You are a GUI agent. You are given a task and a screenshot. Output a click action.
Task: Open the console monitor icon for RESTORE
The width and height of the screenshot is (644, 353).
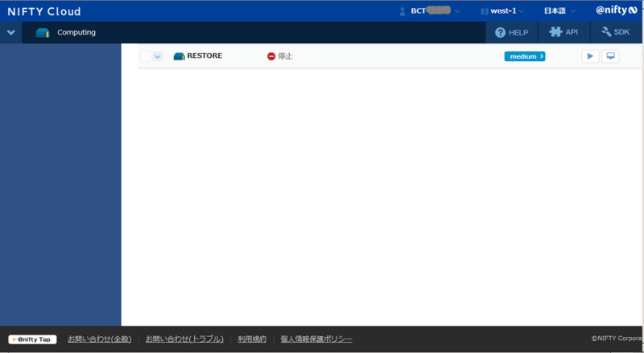point(610,56)
